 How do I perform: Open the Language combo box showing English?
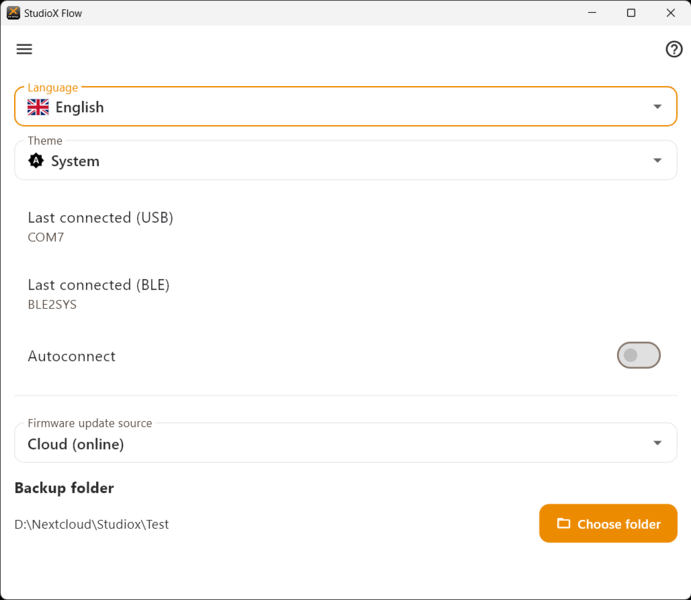[346, 107]
